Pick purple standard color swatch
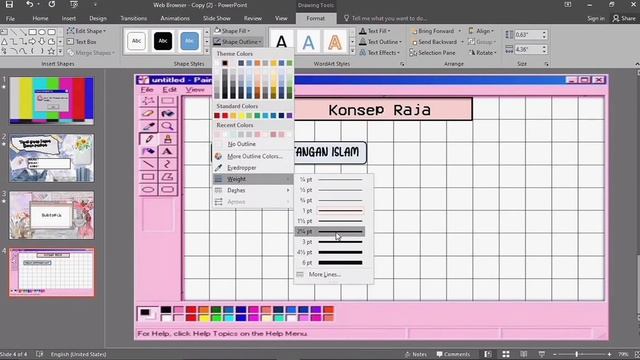This screenshot has height=360, width=640. pos(289,116)
